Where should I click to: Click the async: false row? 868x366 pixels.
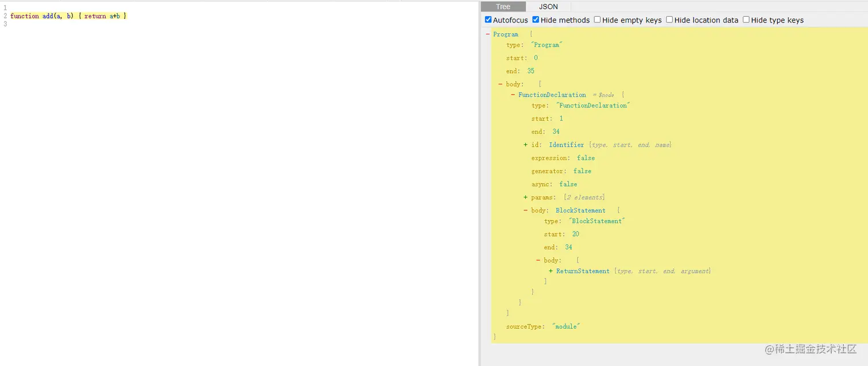pos(555,184)
